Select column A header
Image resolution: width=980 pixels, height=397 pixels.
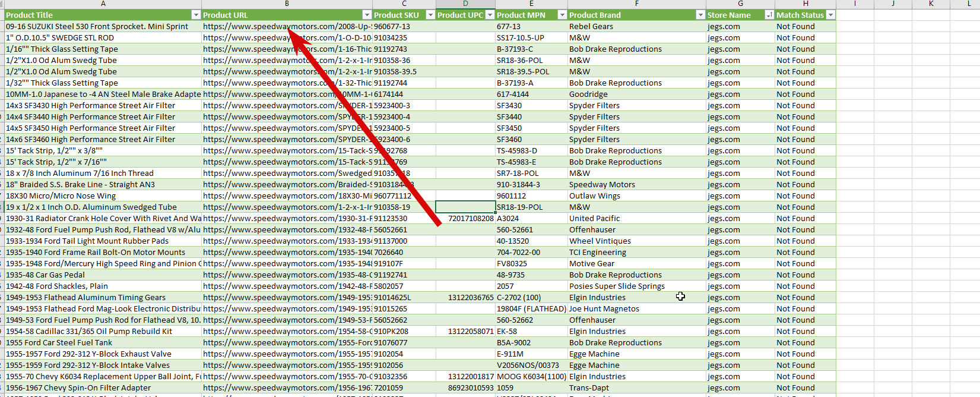click(x=103, y=4)
